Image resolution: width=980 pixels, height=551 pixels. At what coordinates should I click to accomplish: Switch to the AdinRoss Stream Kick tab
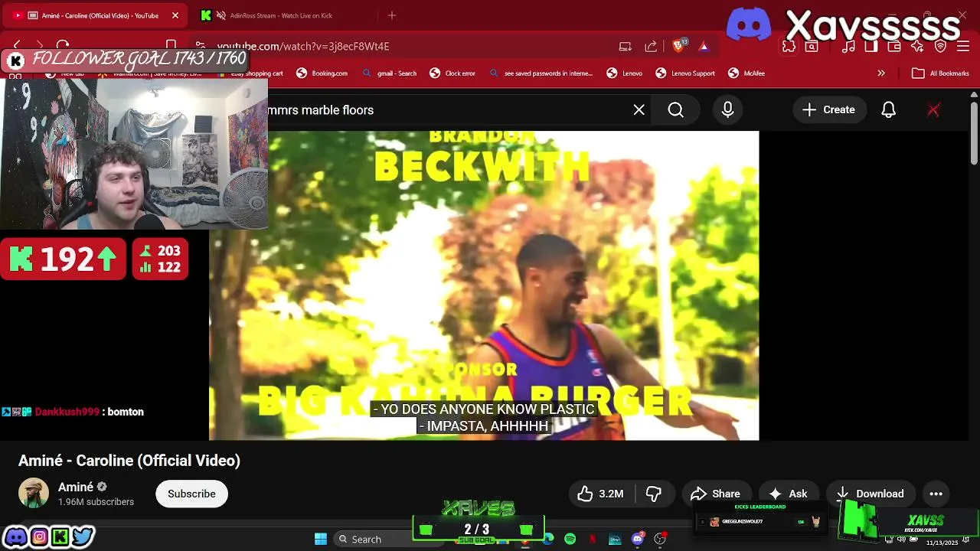(279, 15)
